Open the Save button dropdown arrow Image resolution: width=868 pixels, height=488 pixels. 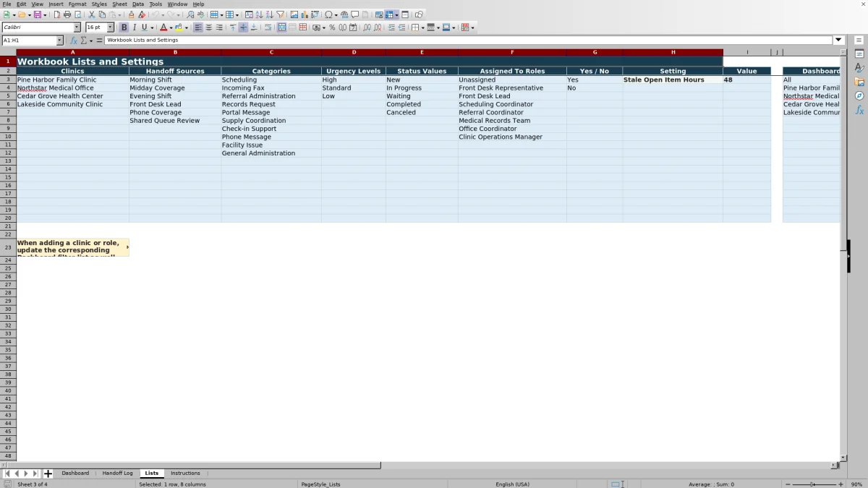pyautogui.click(x=45, y=14)
